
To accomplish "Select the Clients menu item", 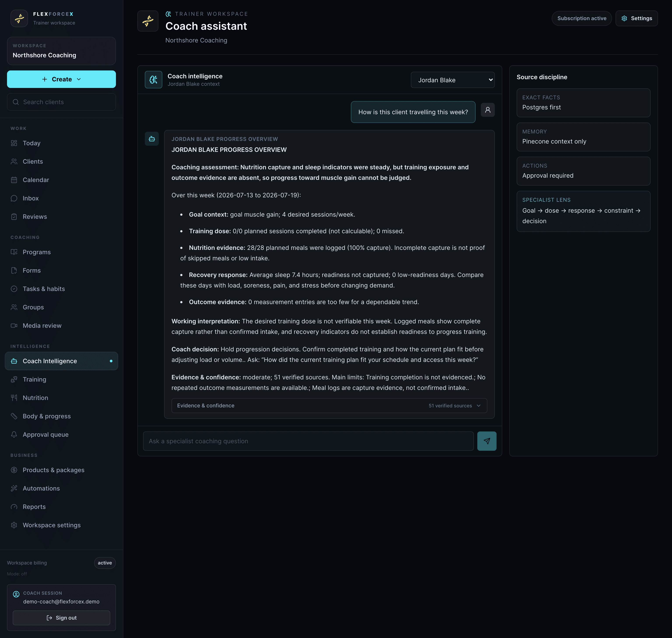I will point(61,161).
